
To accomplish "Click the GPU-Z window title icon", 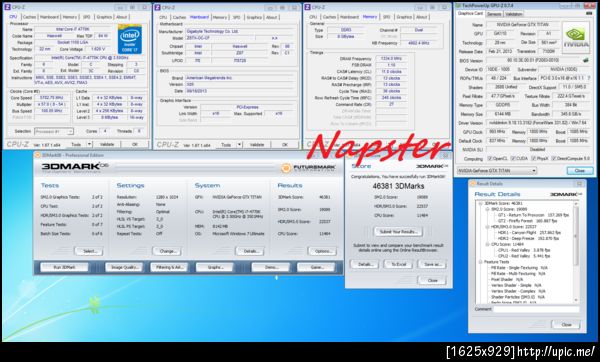I will coord(458,5).
